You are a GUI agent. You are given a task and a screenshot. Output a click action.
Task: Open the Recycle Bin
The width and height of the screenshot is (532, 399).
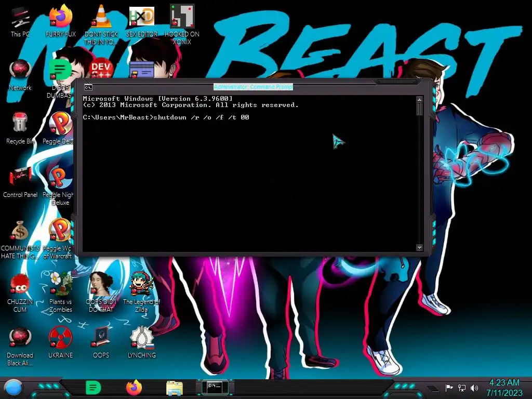pos(20,128)
